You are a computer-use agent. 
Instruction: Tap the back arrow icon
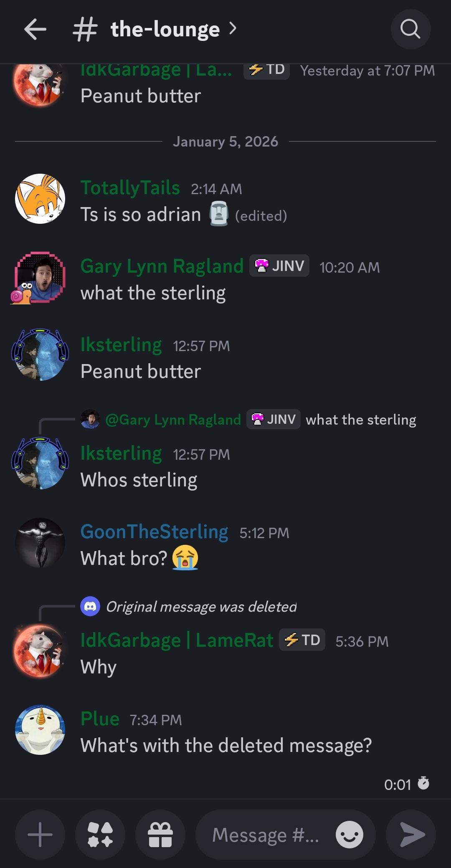coord(35,29)
